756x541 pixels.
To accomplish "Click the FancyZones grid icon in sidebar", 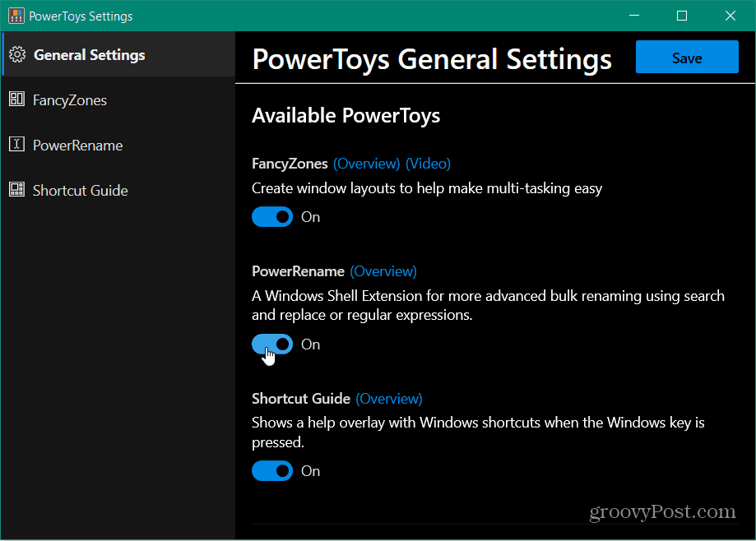I will (x=17, y=99).
